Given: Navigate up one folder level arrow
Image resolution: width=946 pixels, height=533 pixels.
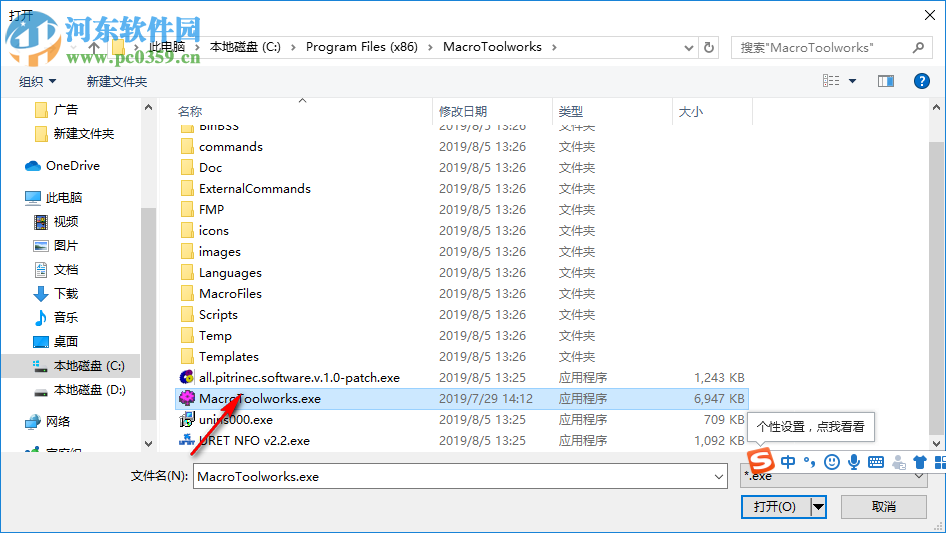Looking at the screenshot, I should coord(94,47).
